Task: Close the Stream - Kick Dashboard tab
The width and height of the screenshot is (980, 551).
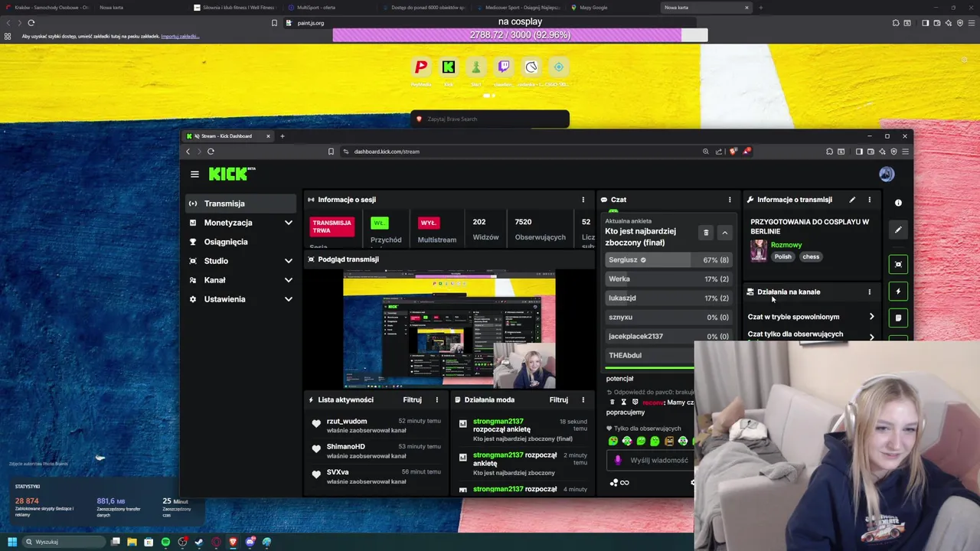Action: pyautogui.click(x=268, y=136)
